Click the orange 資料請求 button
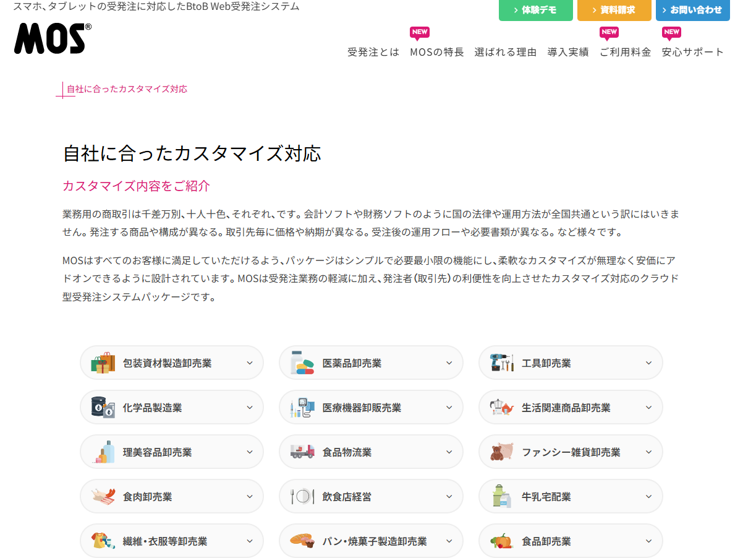This screenshot has width=756, height=558. tap(614, 10)
